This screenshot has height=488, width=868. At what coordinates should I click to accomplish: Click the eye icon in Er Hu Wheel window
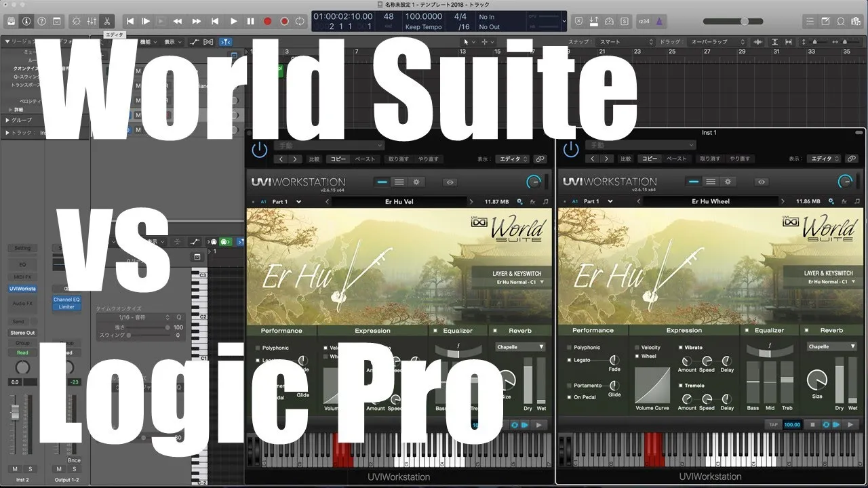(762, 182)
